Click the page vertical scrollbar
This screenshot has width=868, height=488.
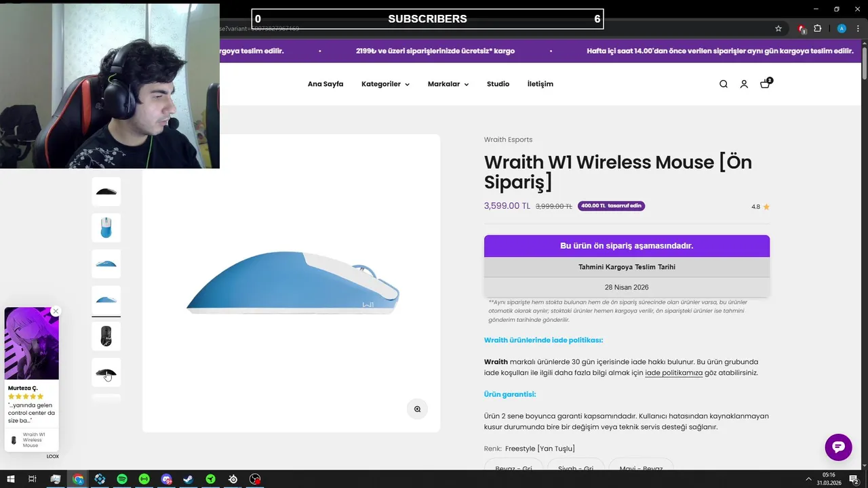(864, 254)
